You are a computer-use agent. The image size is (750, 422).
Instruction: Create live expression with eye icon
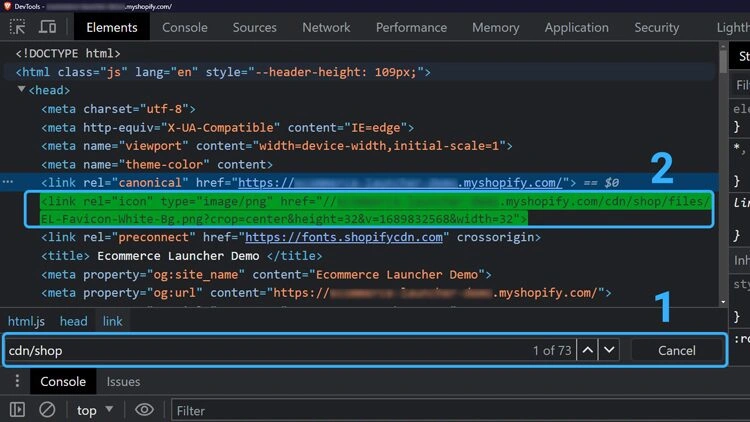click(144, 410)
